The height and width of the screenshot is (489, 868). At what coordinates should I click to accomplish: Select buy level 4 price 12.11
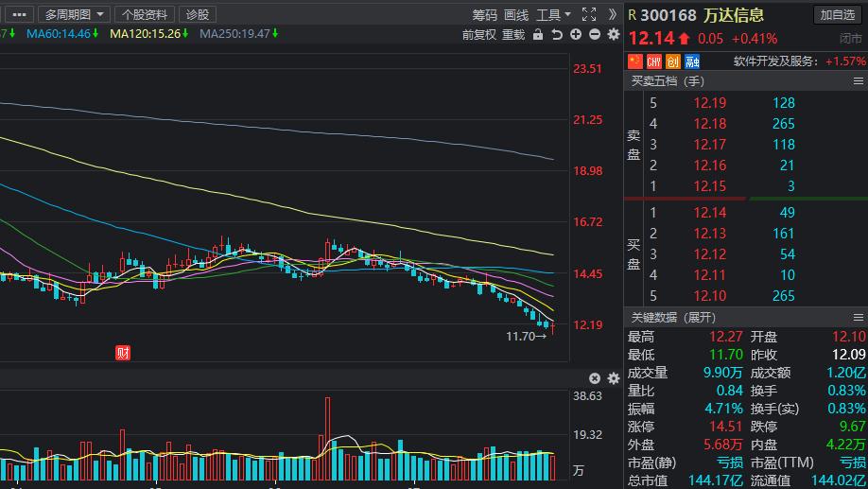[710, 274]
